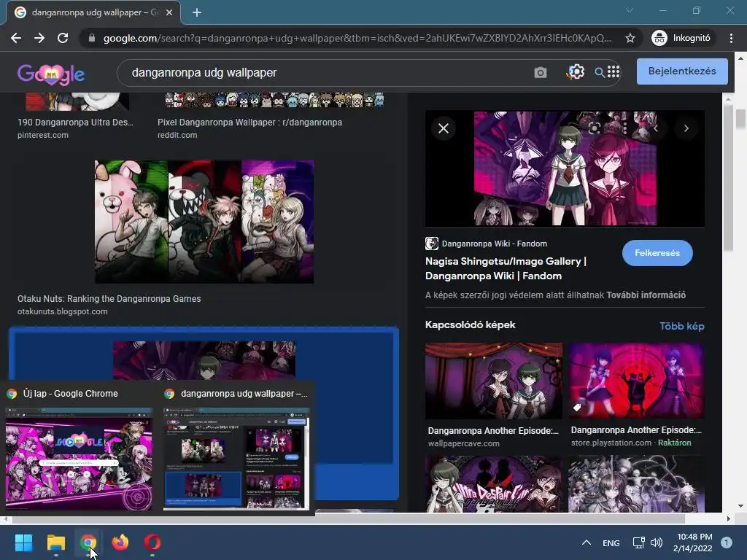Open Nagisa Shingetsu/Image Gallery title link
The height and width of the screenshot is (560, 747).
tap(506, 268)
